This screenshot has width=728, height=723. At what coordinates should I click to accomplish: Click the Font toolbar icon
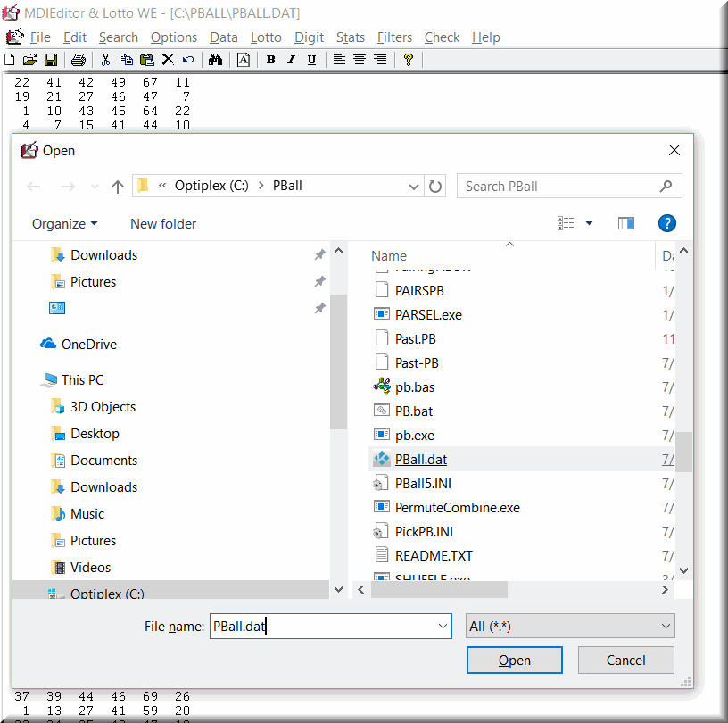244,60
